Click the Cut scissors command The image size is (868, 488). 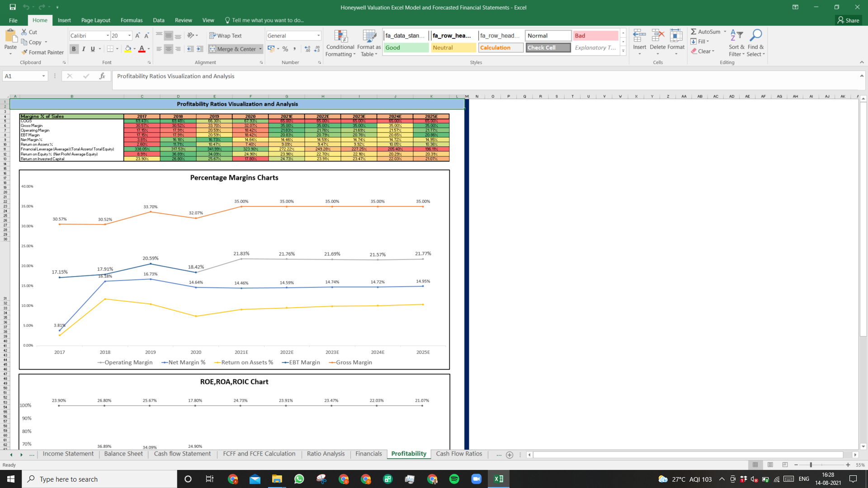[x=29, y=32]
